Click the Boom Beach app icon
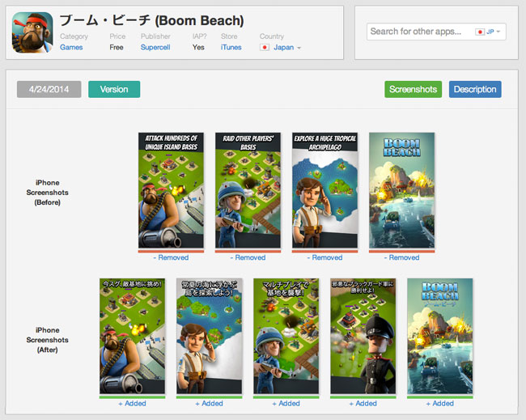The image size is (526, 420). 32,32
